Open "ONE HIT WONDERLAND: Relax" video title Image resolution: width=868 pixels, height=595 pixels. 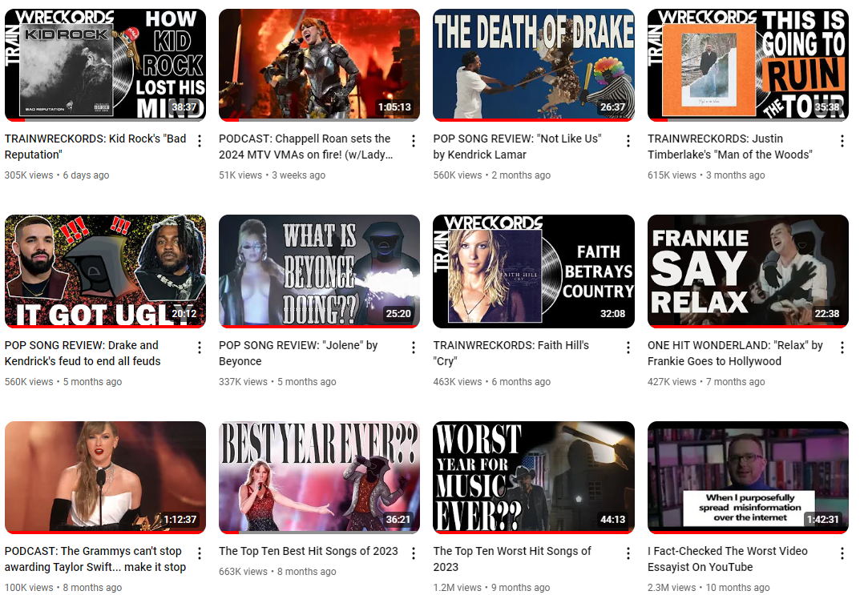[x=735, y=353]
